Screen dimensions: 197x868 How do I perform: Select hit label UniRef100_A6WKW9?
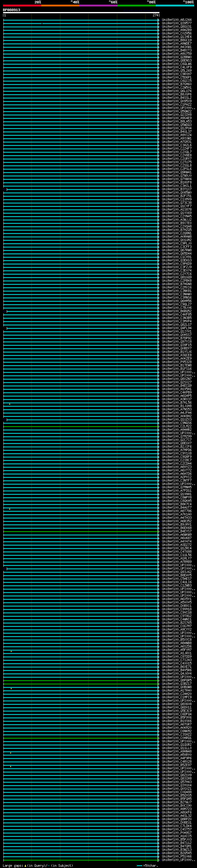[177, 535]
